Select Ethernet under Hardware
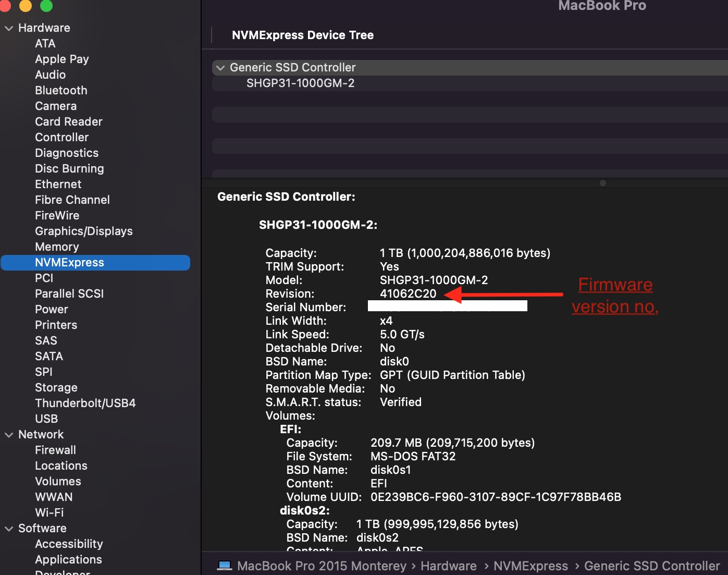 click(x=58, y=185)
